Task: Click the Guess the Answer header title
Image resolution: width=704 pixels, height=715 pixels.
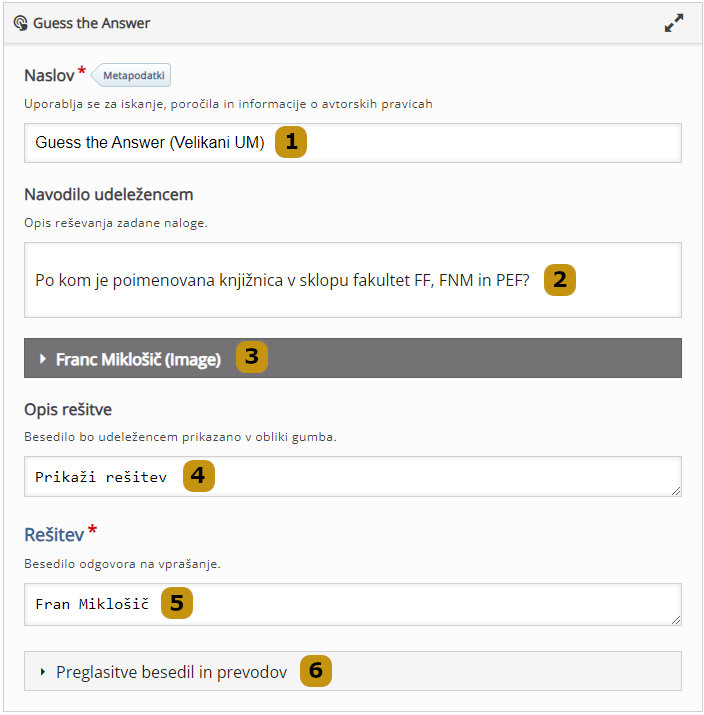Action: [91, 23]
